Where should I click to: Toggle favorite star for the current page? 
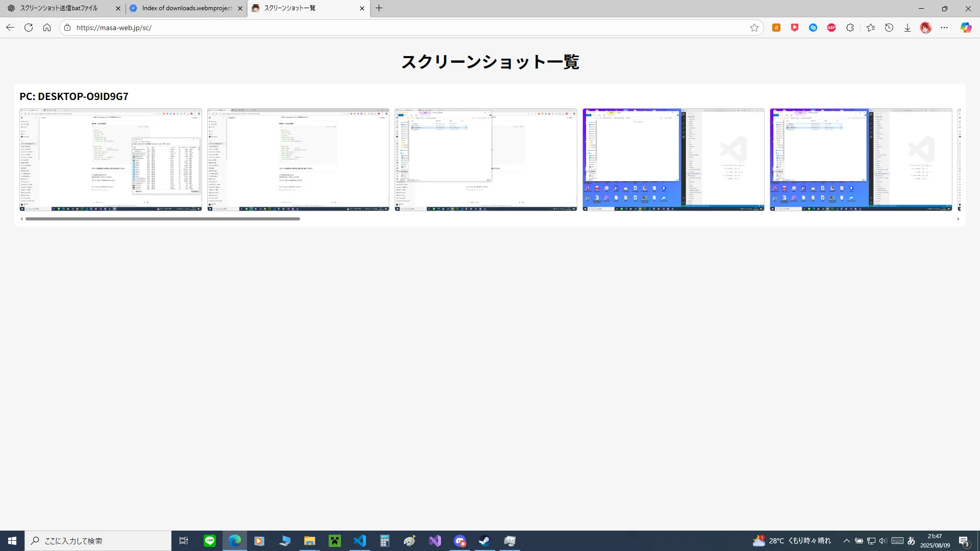point(755,28)
